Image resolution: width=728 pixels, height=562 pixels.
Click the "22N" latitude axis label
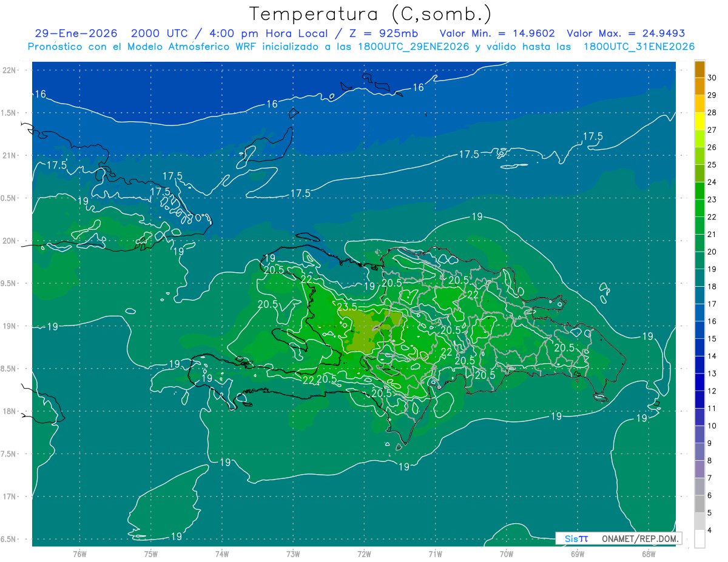(x=9, y=70)
